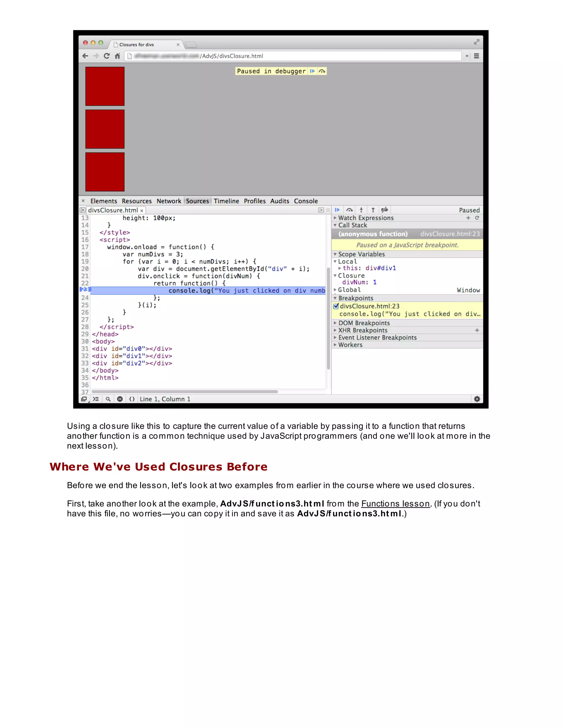Open the Functions lesson link
Viewport: 563px width, 728px height.
(x=395, y=504)
